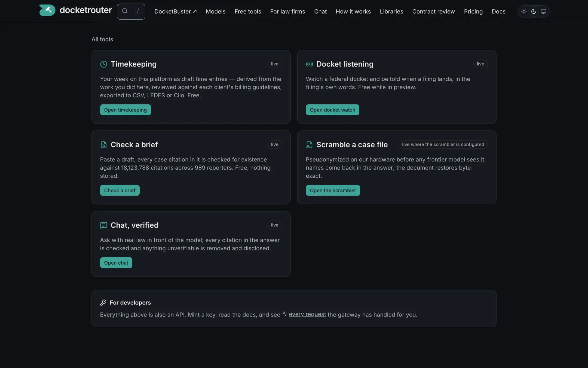Open Libraries in the nav bar

(x=391, y=11)
